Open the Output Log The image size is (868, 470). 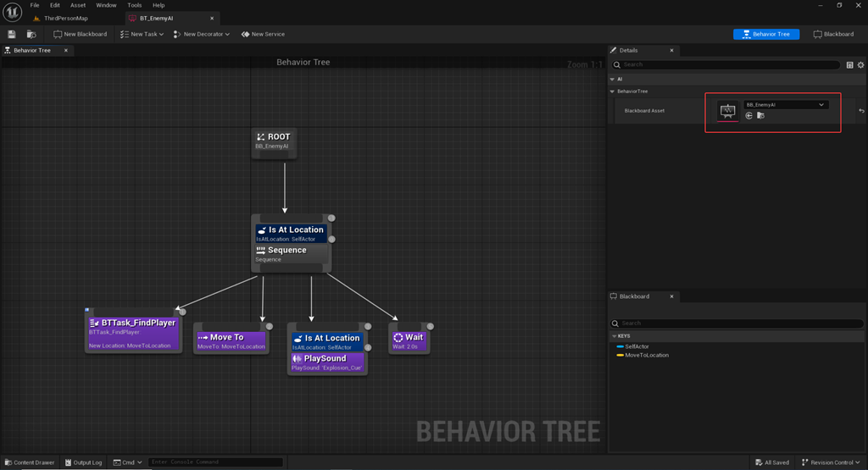(x=84, y=462)
